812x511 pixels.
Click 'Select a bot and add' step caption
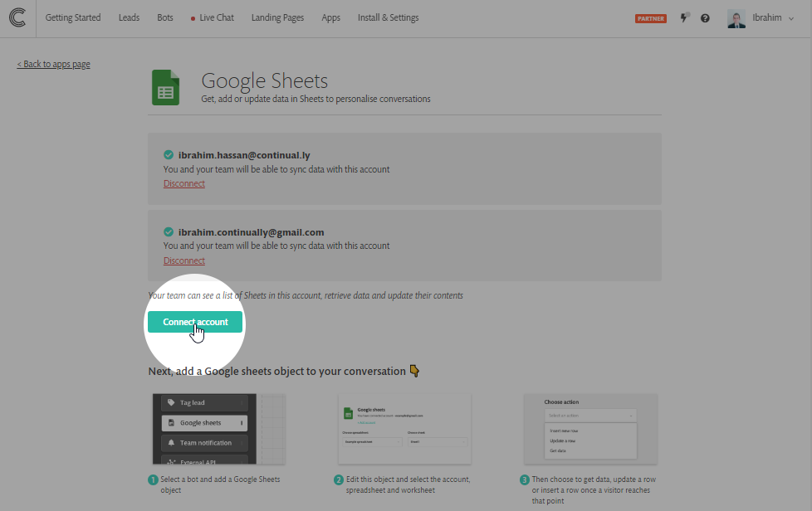pyautogui.click(x=220, y=484)
